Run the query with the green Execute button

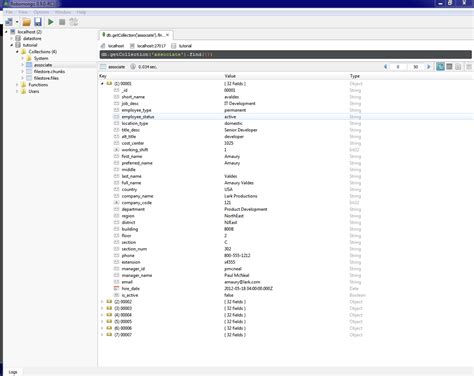point(51,22)
